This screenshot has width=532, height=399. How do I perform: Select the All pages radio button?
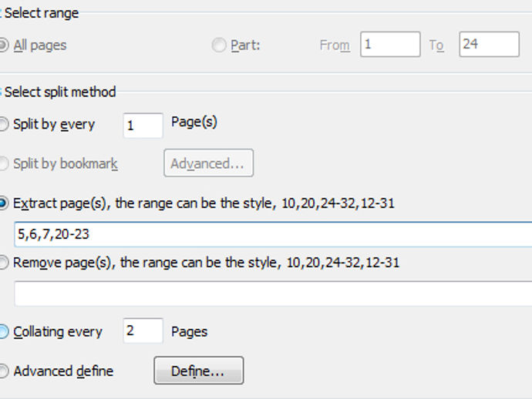[x=3, y=45]
